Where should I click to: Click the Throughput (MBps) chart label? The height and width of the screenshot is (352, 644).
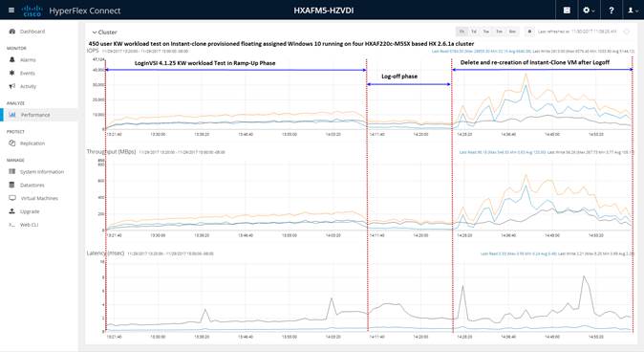click(111, 152)
